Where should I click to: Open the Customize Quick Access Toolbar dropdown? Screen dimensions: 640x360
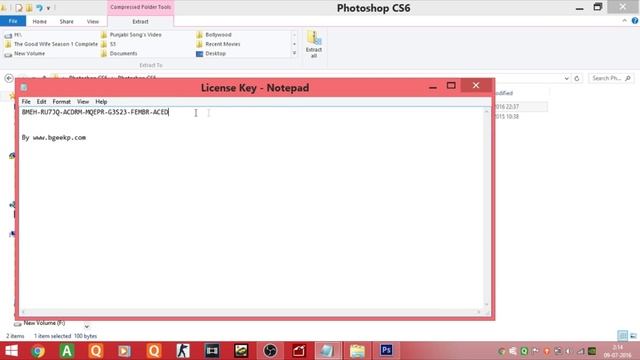[48, 8]
